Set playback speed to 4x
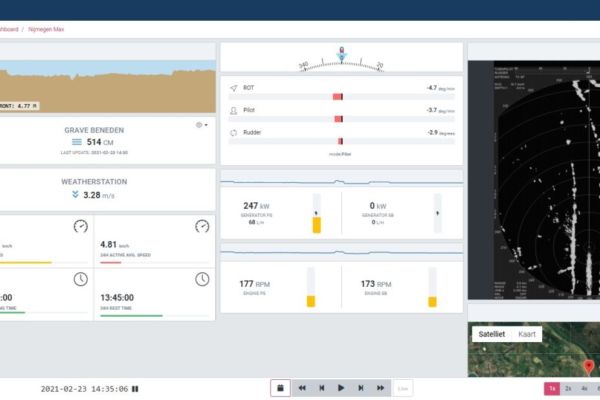The height and width of the screenshot is (400, 600). [x=584, y=389]
